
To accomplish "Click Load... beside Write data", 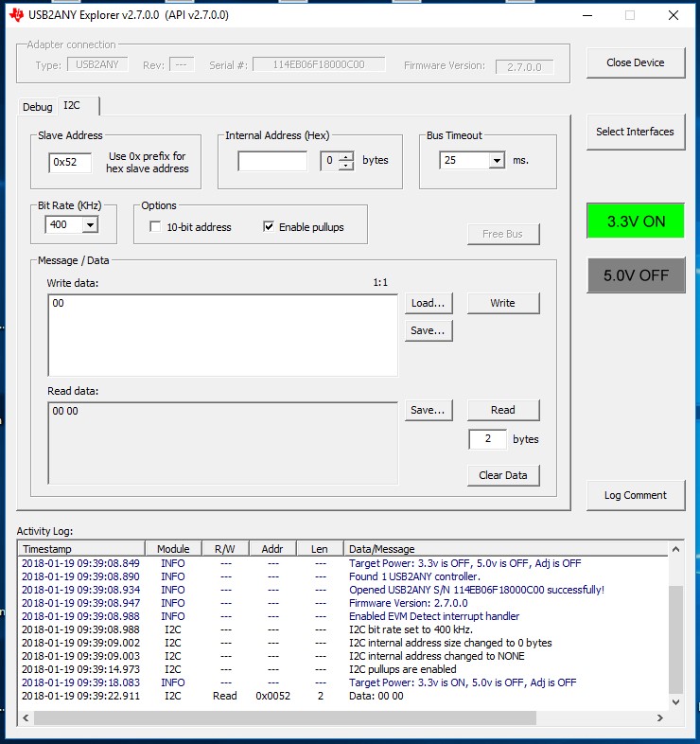I will [429, 303].
